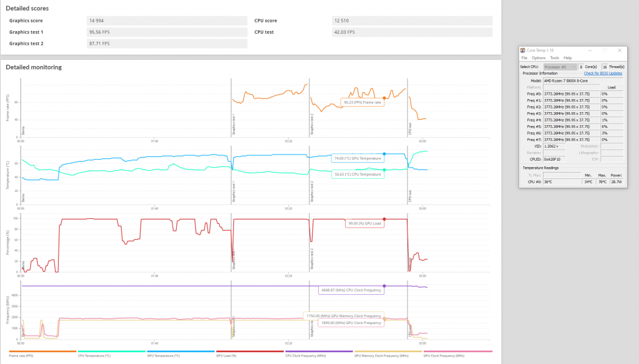Image resolution: width=639 pixels, height=364 pixels.
Task: Click the Freq #0 frequency value field
Action: click(572, 93)
